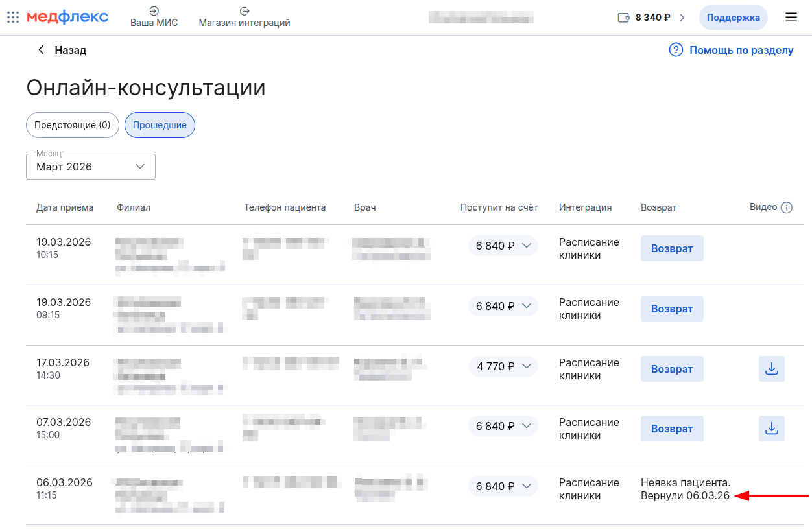Open the Месяц dropdown Март 2026
Viewport: 812px width, 529px height.
click(x=91, y=167)
